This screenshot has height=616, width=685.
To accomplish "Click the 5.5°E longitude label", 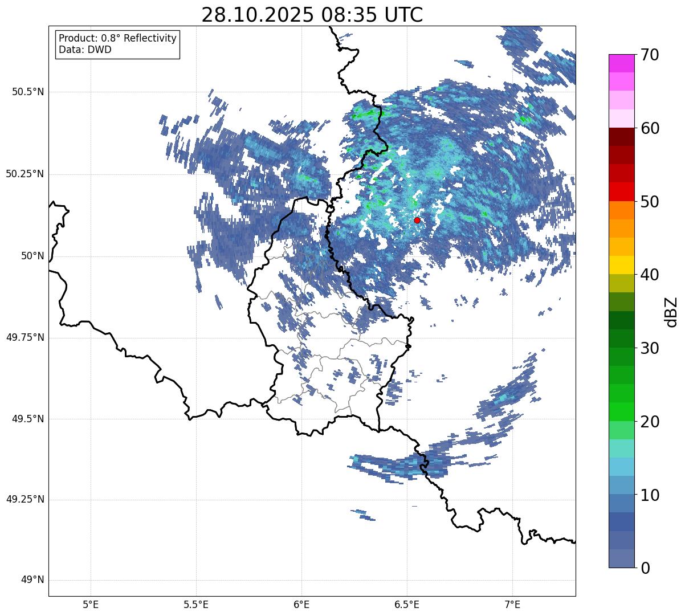I will [x=196, y=604].
